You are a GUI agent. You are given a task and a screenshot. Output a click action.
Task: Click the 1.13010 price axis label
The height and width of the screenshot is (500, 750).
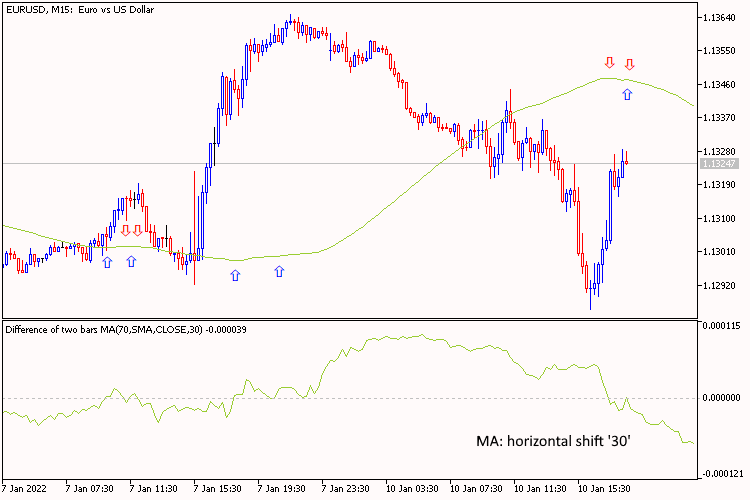[x=719, y=252]
